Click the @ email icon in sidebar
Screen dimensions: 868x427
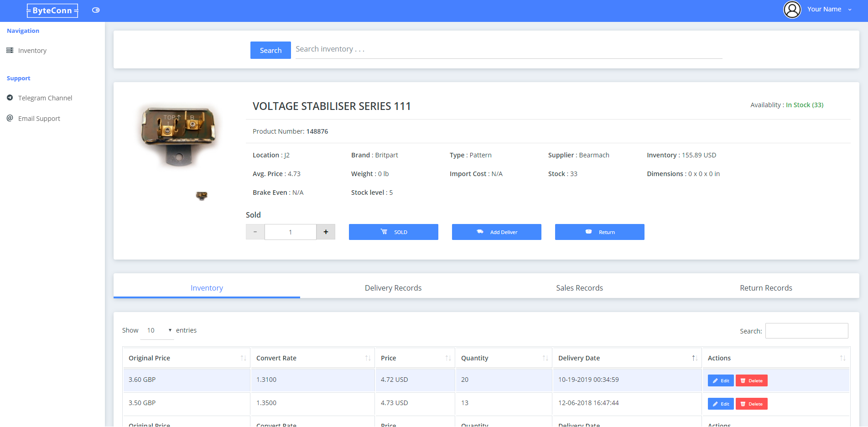[10, 118]
